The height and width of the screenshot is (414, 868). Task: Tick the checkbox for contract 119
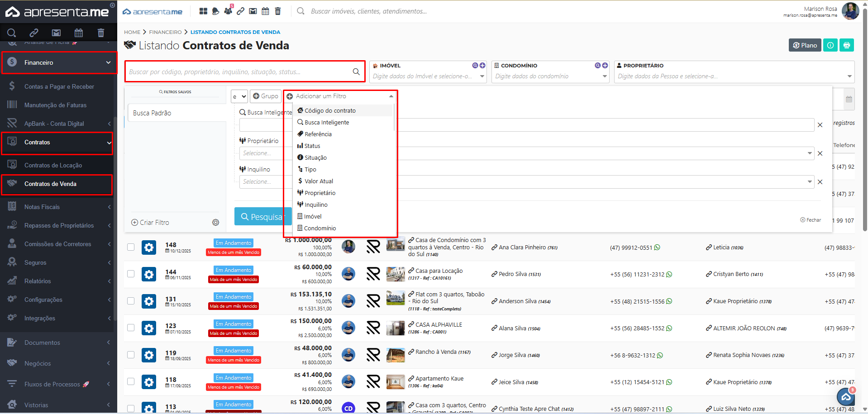click(131, 355)
